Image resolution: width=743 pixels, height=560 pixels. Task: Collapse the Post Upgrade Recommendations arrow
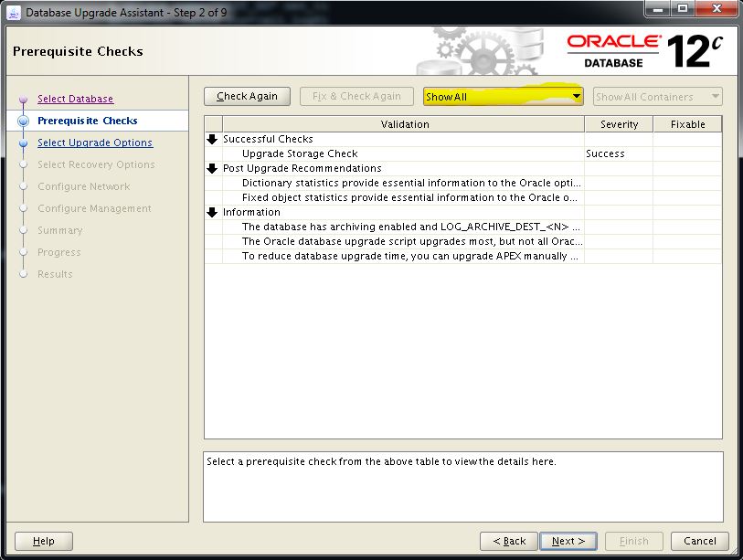coord(213,169)
